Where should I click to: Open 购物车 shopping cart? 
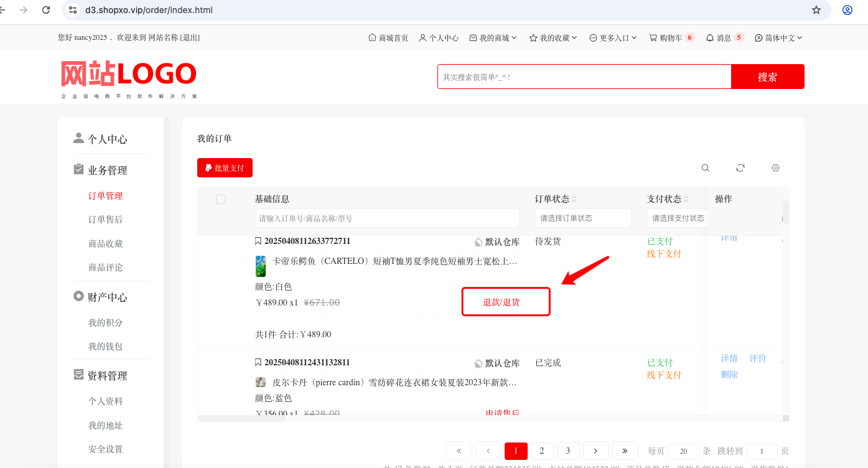pos(671,38)
